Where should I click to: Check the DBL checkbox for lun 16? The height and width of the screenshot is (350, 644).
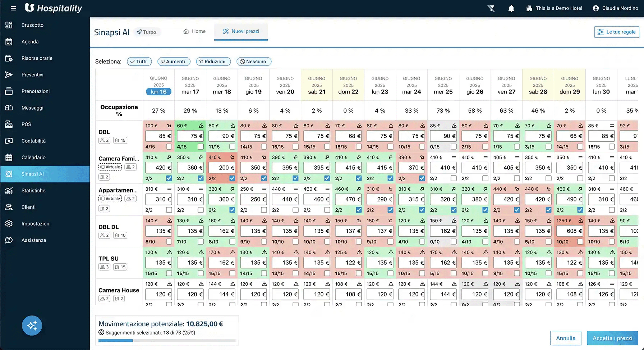tap(169, 147)
